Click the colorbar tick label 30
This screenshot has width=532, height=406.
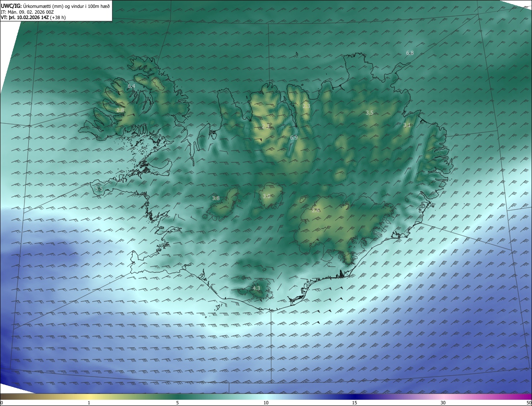tap(443, 403)
